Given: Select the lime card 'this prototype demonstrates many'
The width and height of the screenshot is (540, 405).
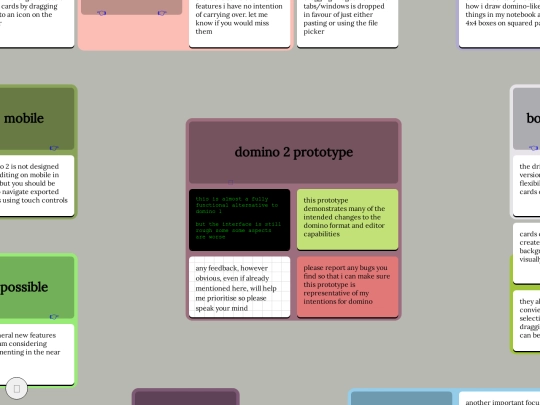Looking at the screenshot, I should pyautogui.click(x=347, y=219).
